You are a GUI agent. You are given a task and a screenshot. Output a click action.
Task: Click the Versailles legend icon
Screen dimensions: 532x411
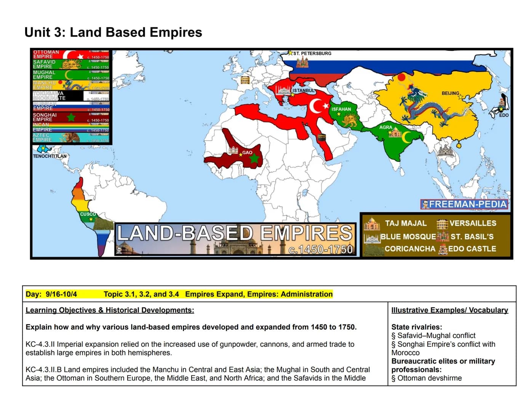pyautogui.click(x=442, y=223)
